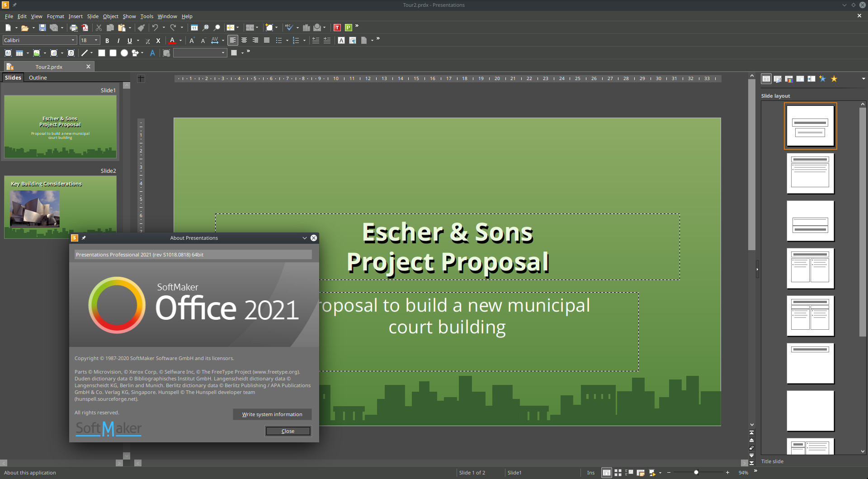This screenshot has height=479, width=868.
Task: Insert a picture frame from the toolbar
Action: point(37,53)
